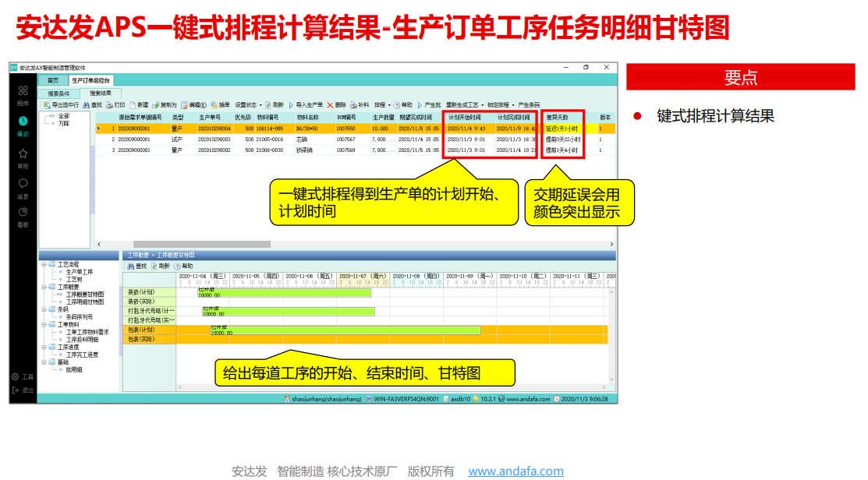Open 工序完工进度 tree item

[x=82, y=355]
